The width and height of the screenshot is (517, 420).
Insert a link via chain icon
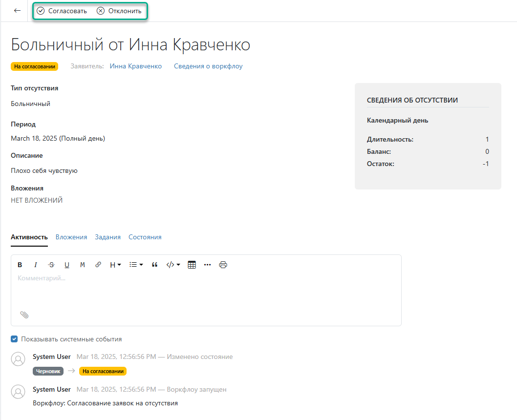click(x=98, y=265)
